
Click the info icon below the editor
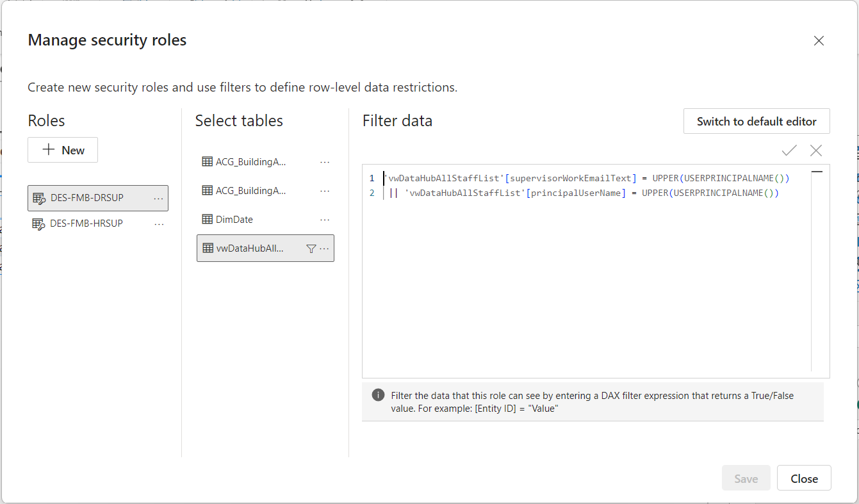(x=378, y=395)
